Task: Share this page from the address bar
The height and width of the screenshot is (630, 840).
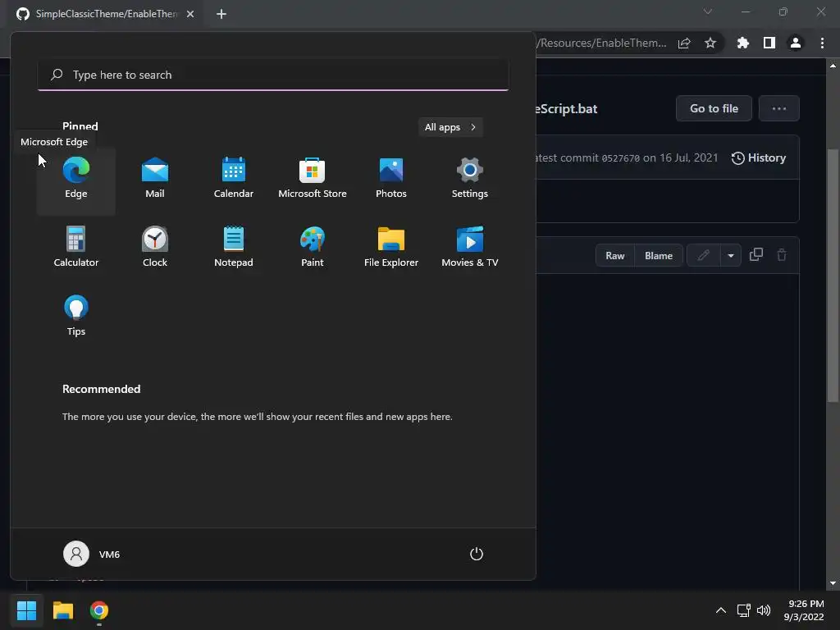Action: tap(684, 43)
